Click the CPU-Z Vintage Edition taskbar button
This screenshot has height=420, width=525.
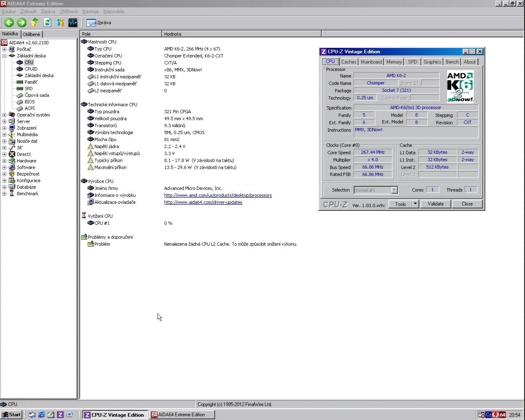tap(114, 415)
